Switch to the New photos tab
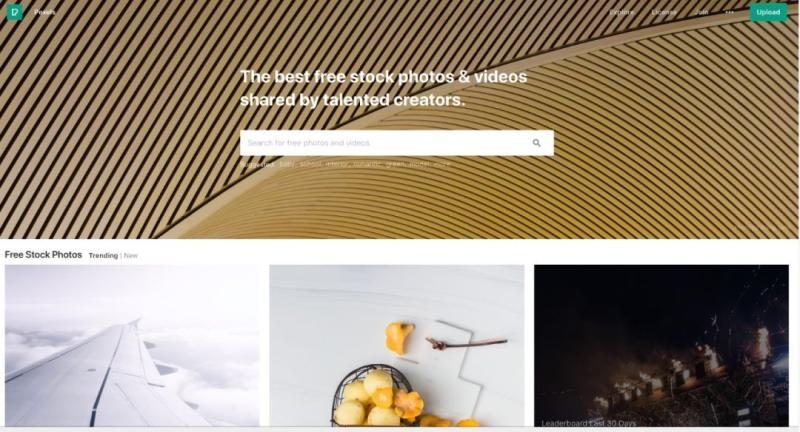This screenshot has height=432, width=800. (131, 256)
